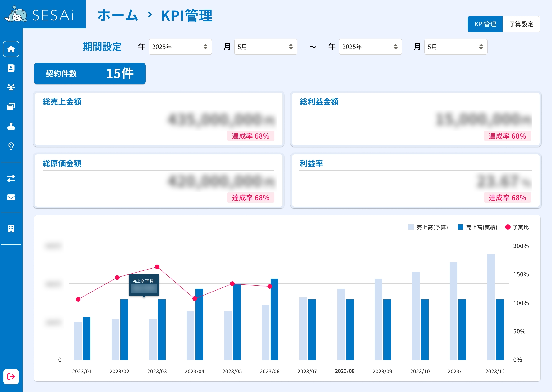Click the ホーム breadcrumb link
The width and height of the screenshot is (552, 392).
pyautogui.click(x=118, y=16)
